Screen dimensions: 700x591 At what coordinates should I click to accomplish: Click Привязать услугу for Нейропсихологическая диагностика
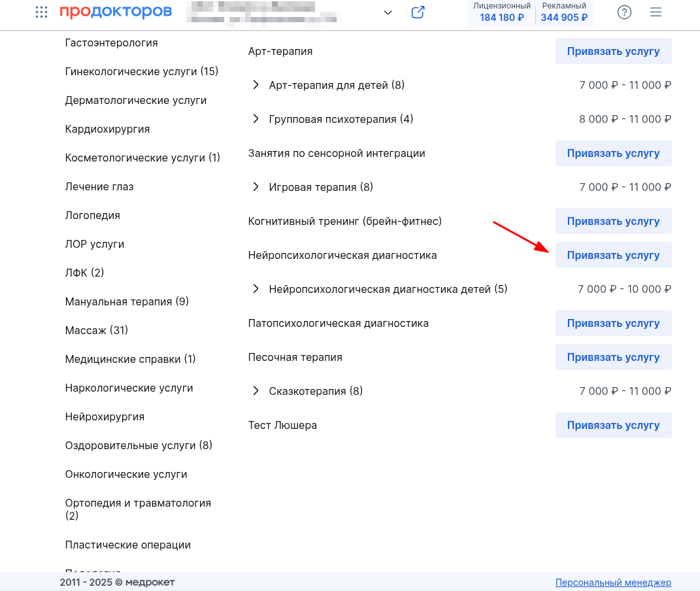pos(613,255)
